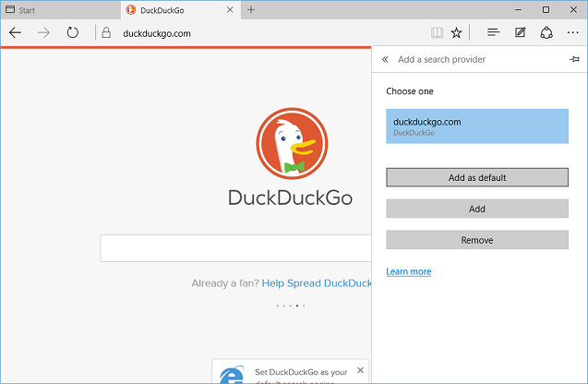Select the dark carousel dot indicator
Viewport: 588px width, 384px height.
[x=297, y=306]
